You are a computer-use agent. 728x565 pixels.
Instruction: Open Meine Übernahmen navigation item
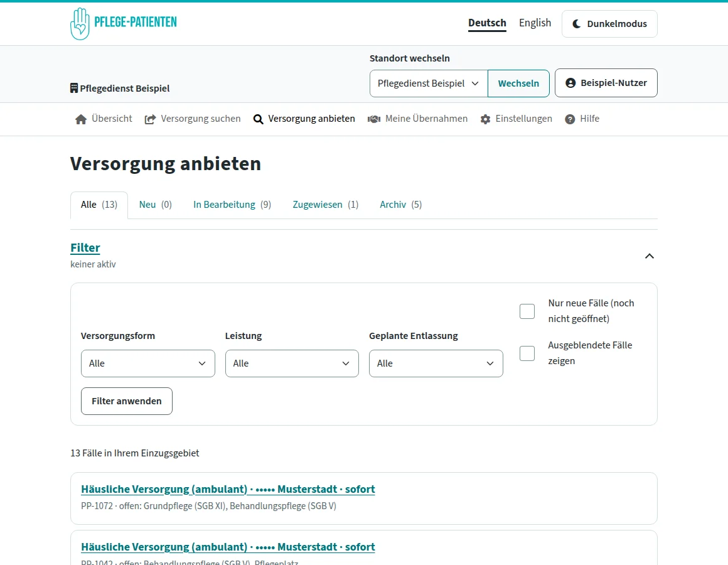pos(417,119)
